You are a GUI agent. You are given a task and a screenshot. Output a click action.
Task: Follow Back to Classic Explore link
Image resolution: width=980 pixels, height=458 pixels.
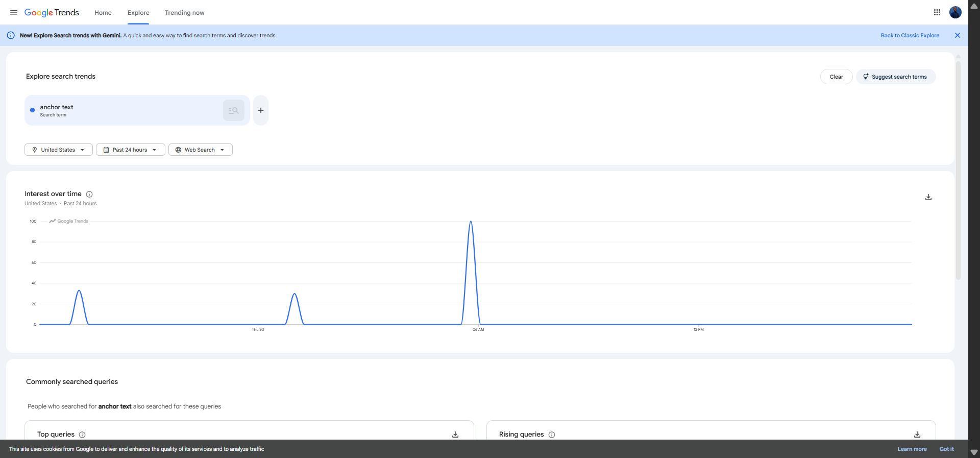[x=910, y=35]
